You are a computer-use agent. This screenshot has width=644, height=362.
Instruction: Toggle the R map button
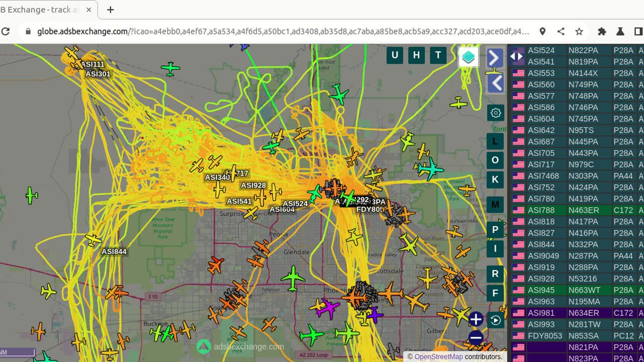point(496,274)
